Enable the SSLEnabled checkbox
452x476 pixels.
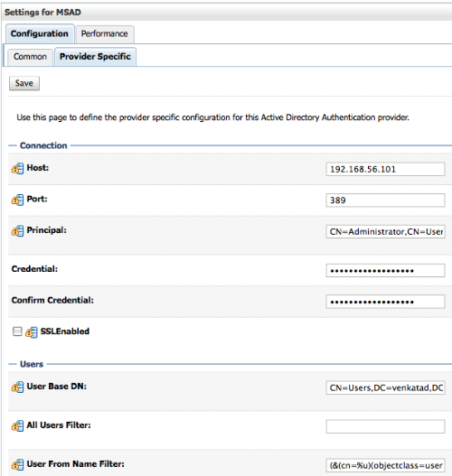point(17,331)
